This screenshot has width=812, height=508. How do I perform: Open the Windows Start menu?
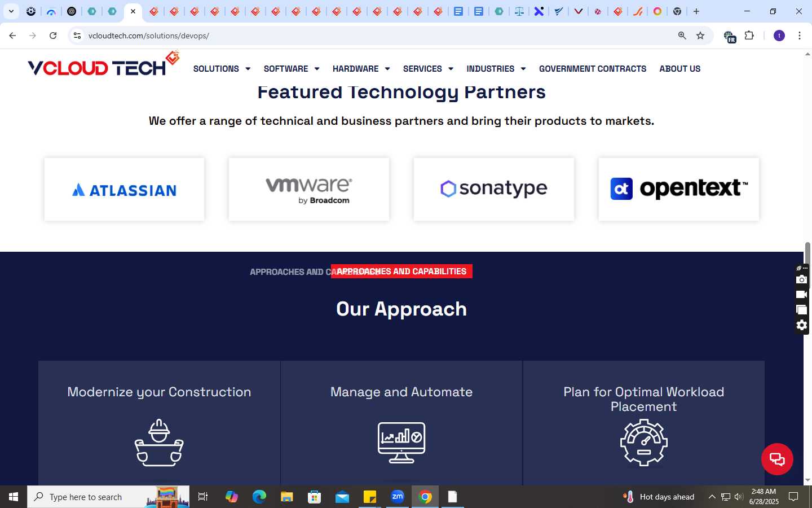(x=14, y=497)
